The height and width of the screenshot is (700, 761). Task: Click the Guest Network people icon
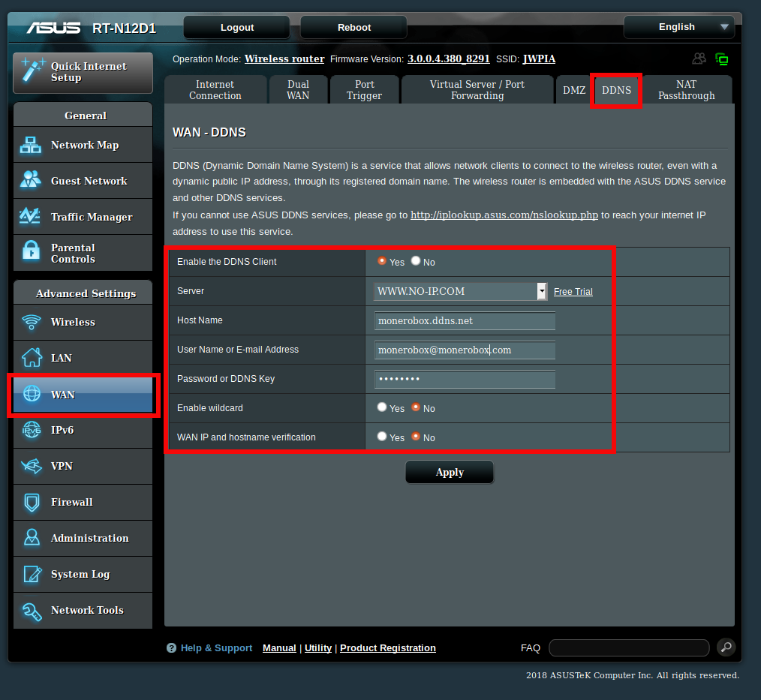[x=31, y=179]
